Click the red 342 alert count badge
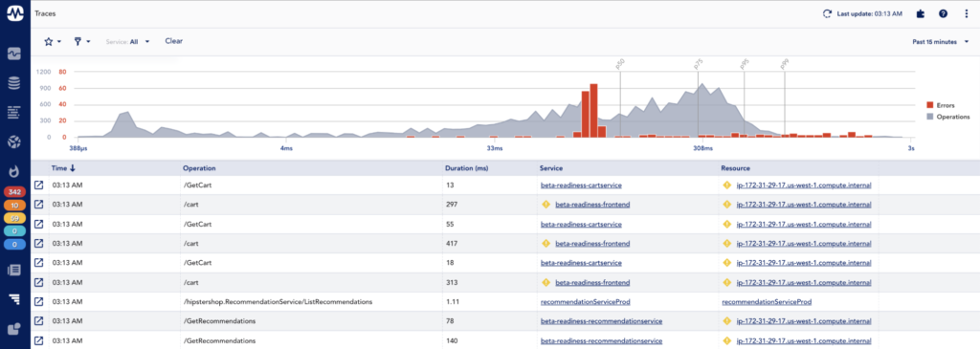Viewport: 980px width, 349px height. point(14,192)
